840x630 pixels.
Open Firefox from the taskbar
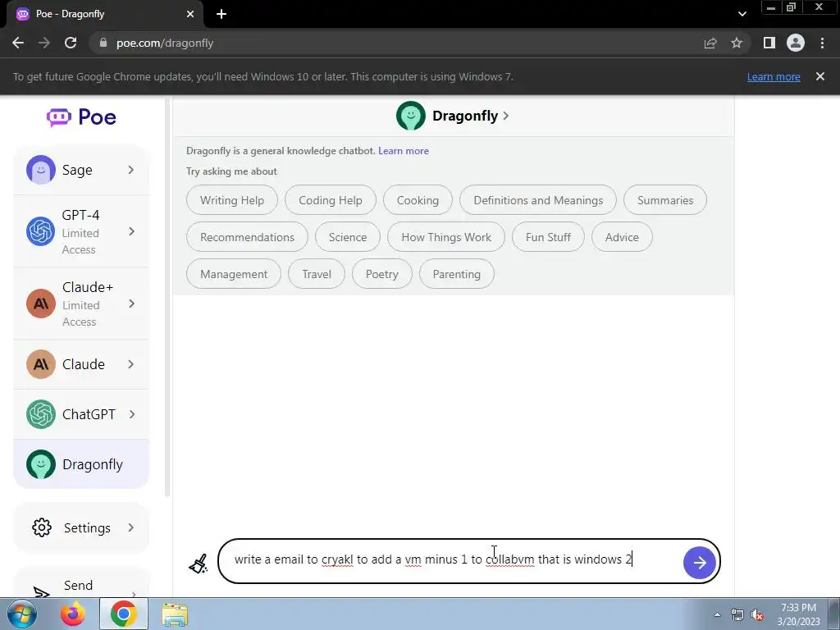73,614
